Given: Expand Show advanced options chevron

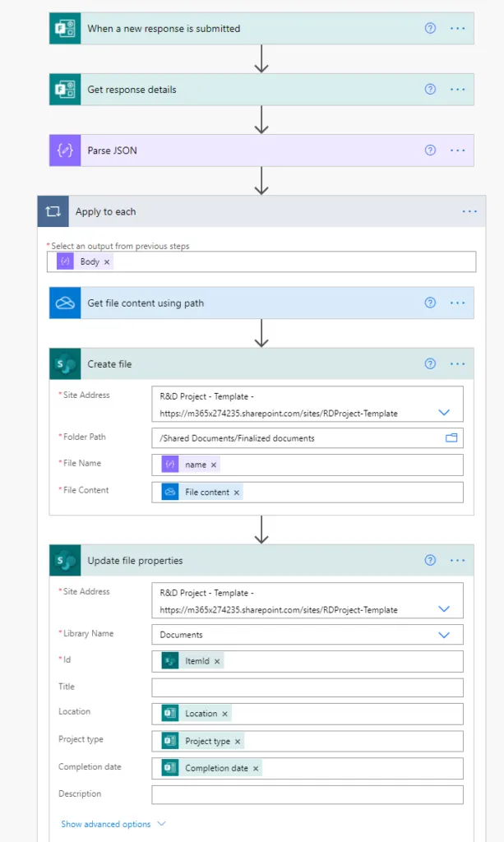Looking at the screenshot, I should pyautogui.click(x=161, y=824).
